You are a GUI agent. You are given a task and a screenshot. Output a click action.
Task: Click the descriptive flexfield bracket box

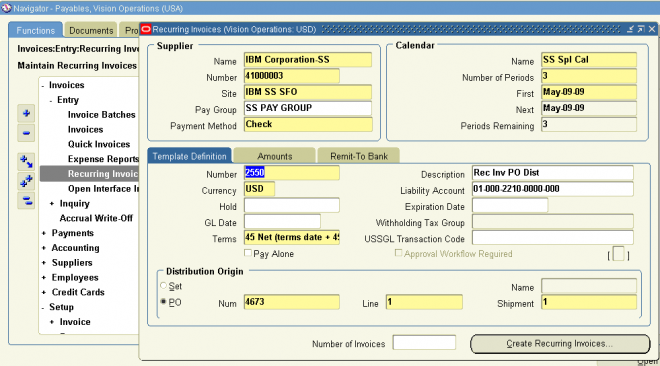click(618, 254)
